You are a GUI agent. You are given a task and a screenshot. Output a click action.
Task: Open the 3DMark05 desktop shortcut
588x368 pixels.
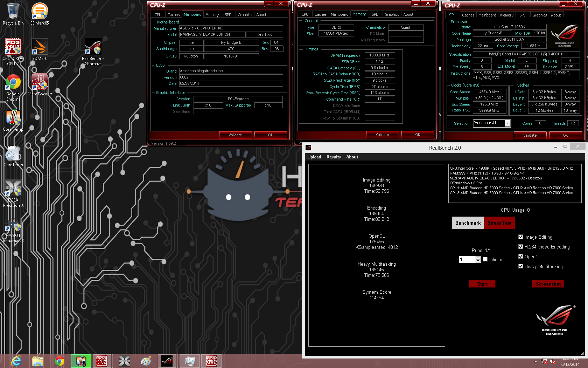point(40,14)
